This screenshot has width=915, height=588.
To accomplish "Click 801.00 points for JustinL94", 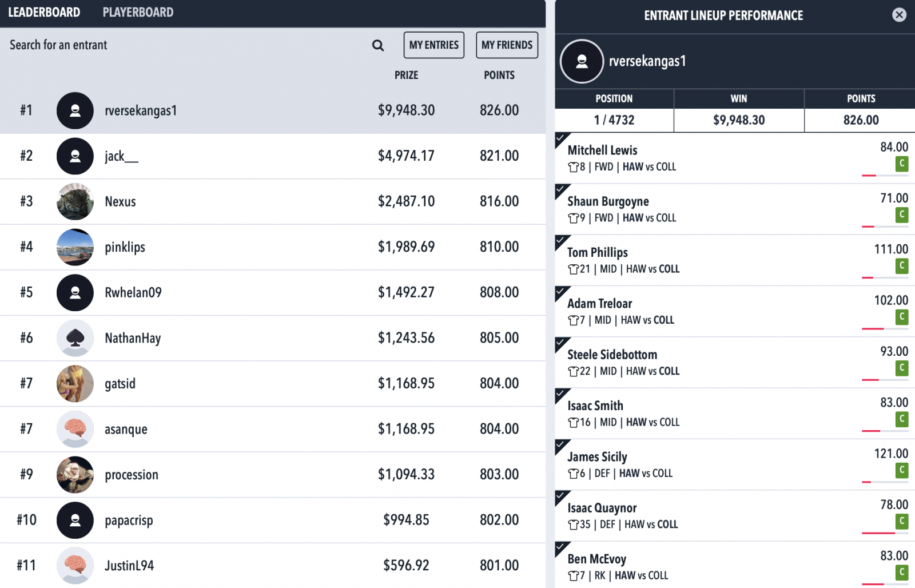I will [499, 566].
